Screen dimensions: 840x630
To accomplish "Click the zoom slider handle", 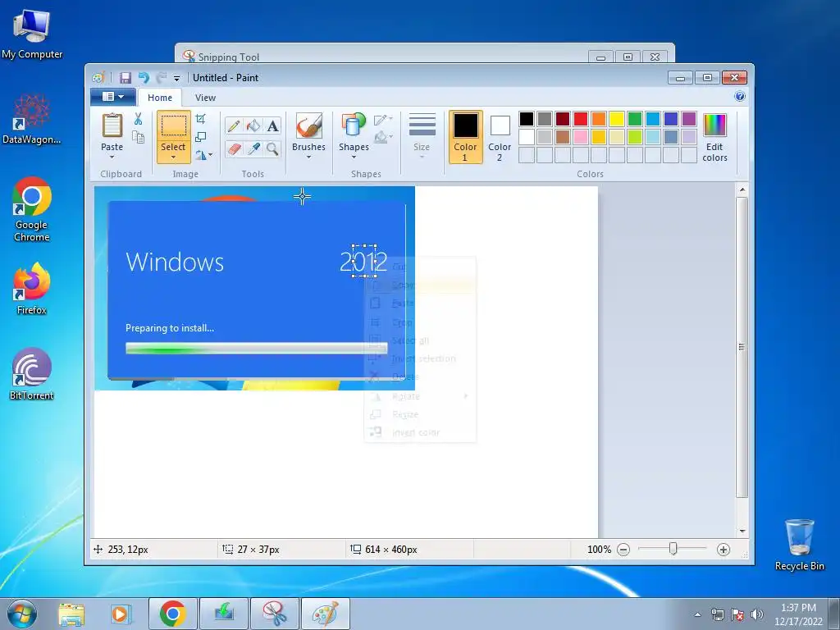I will point(673,549).
